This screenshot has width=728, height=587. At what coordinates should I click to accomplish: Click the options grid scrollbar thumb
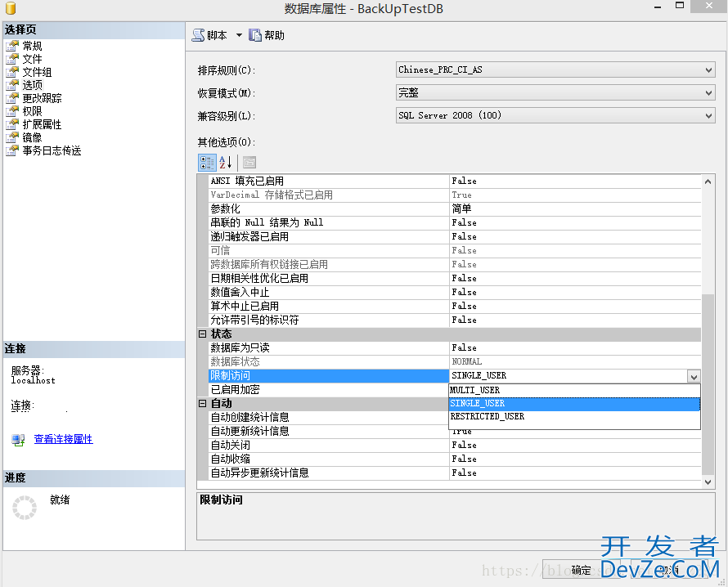click(708, 384)
